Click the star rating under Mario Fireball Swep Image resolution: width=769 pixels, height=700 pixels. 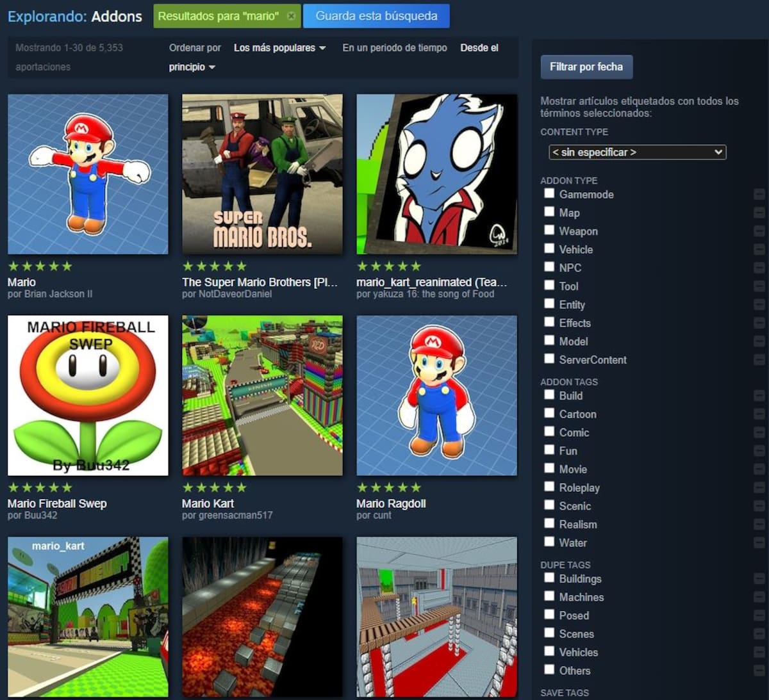coord(40,487)
